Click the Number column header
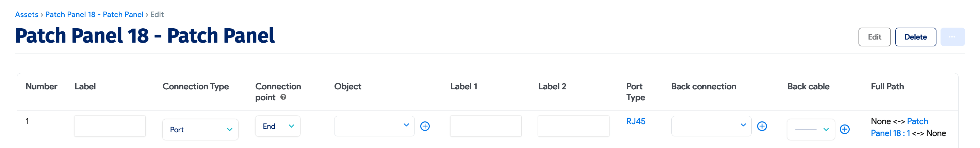Image resolution: width=980 pixels, height=148 pixels. (42, 87)
